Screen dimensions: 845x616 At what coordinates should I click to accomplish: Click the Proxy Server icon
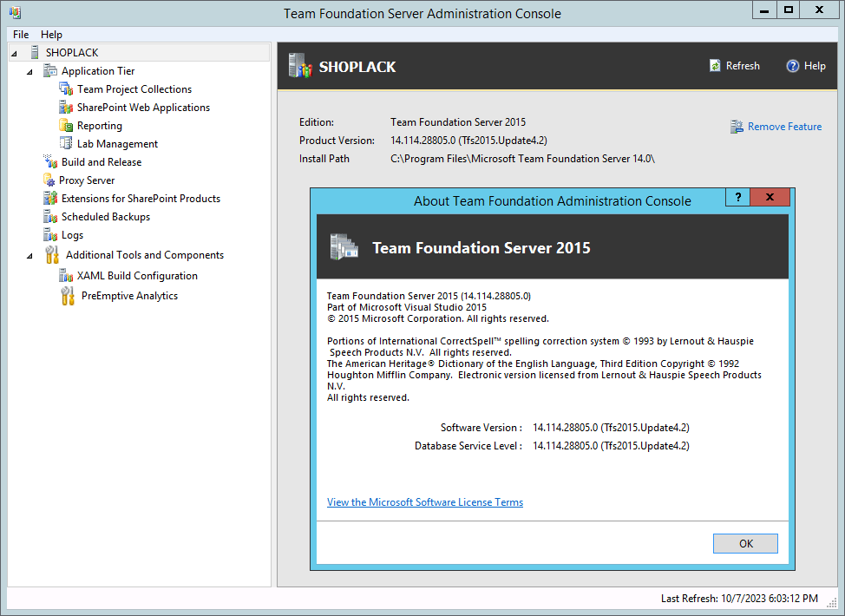click(49, 180)
